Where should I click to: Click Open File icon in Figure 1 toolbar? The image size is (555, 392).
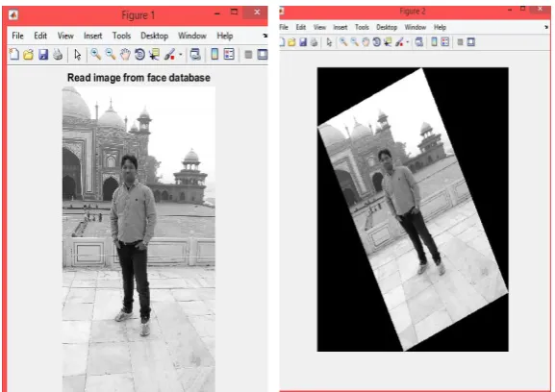pyautogui.click(x=28, y=55)
